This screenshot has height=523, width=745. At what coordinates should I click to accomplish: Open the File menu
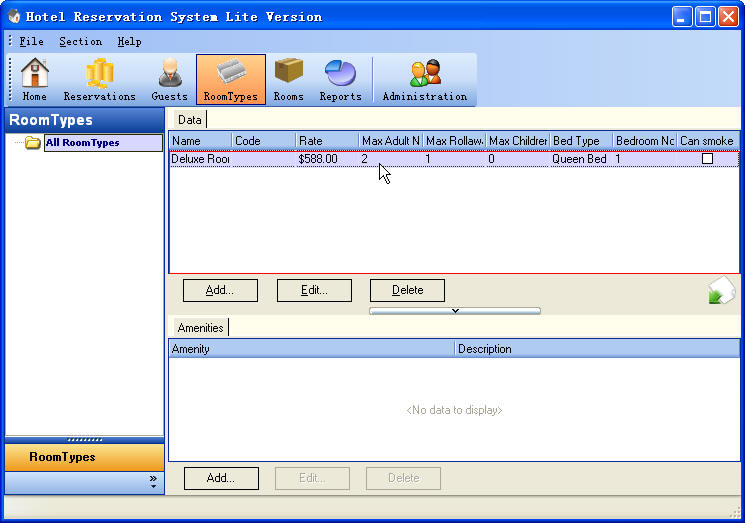(x=31, y=42)
